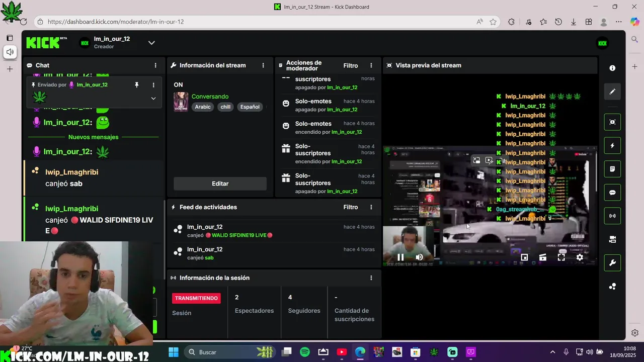Screen dimensions: 644x362
Task: Open Edge extensions puzzle icon
Action: 511,22
